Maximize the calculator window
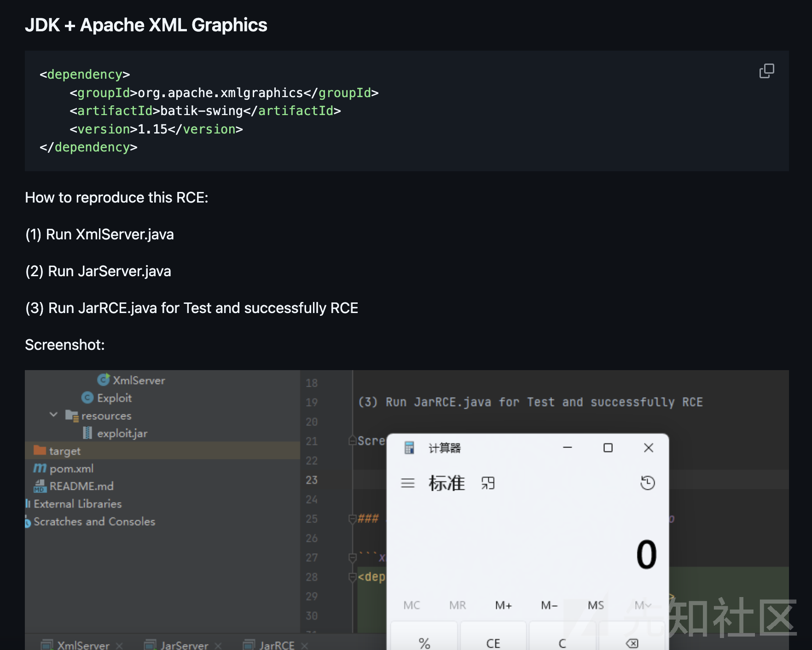This screenshot has width=812, height=650. tap(608, 447)
